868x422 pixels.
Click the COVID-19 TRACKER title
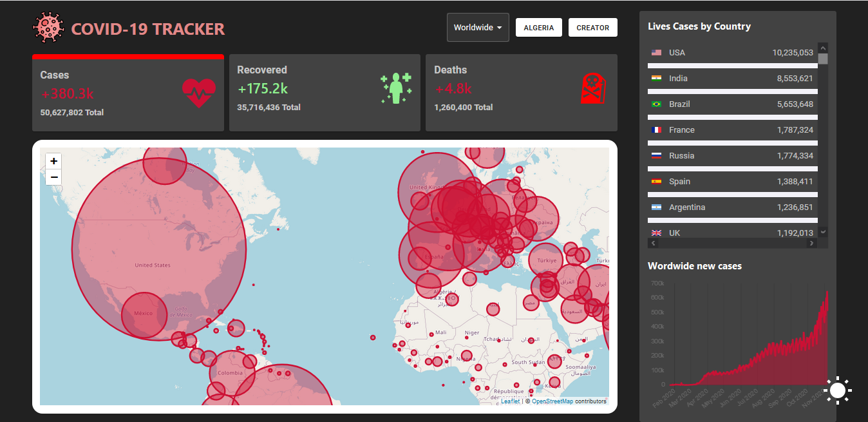pyautogui.click(x=148, y=29)
